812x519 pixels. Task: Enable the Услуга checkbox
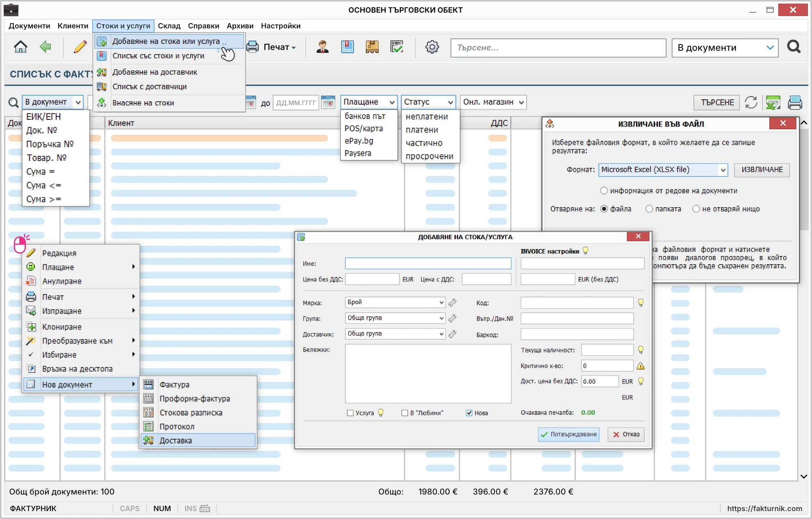tap(350, 413)
